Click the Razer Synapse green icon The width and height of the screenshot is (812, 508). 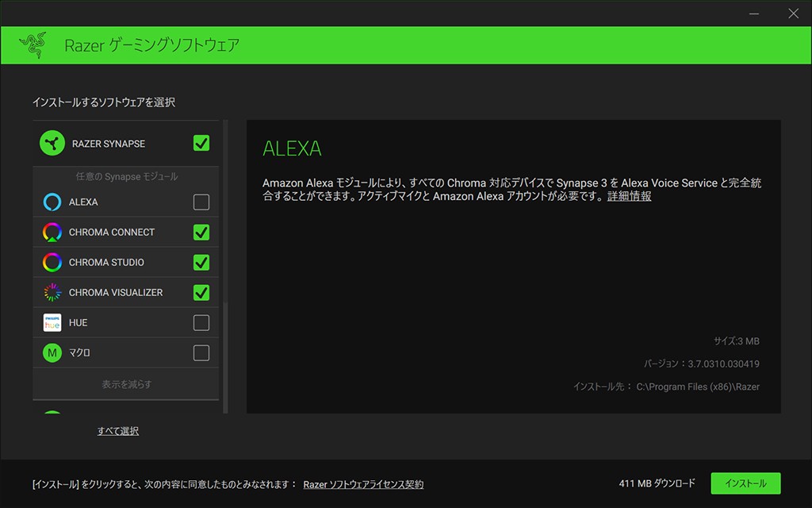pyautogui.click(x=52, y=143)
